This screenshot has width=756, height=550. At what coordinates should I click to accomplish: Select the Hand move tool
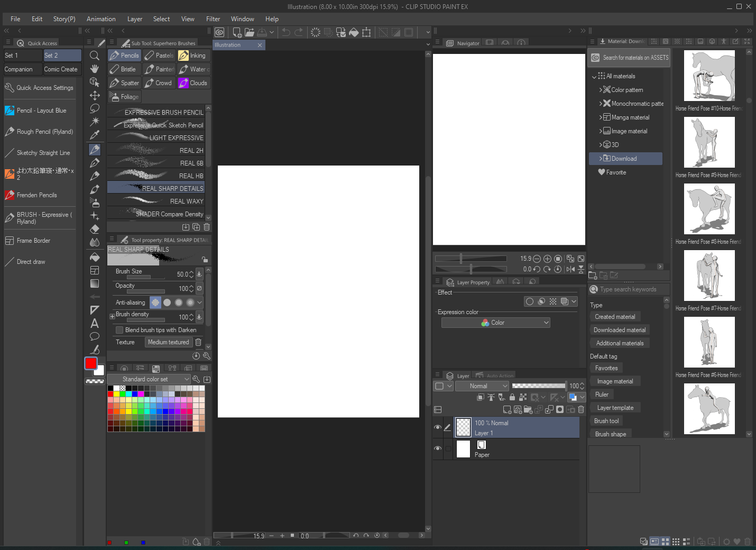point(95,69)
